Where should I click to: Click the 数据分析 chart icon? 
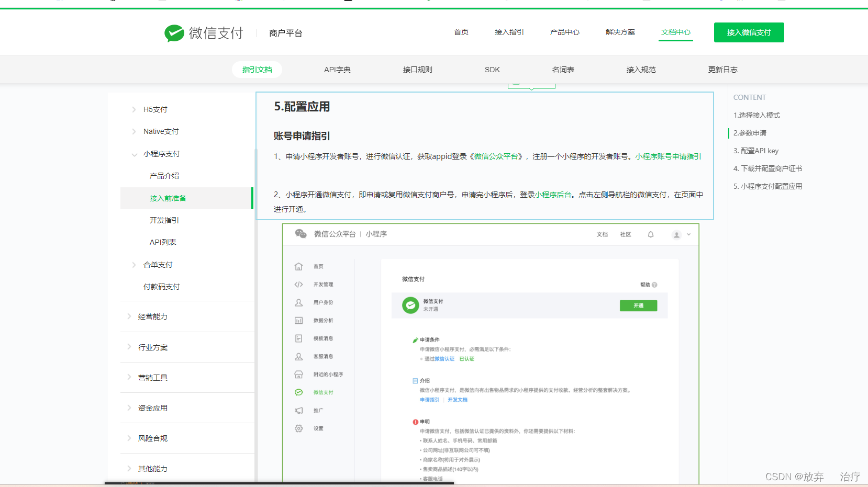[298, 320]
